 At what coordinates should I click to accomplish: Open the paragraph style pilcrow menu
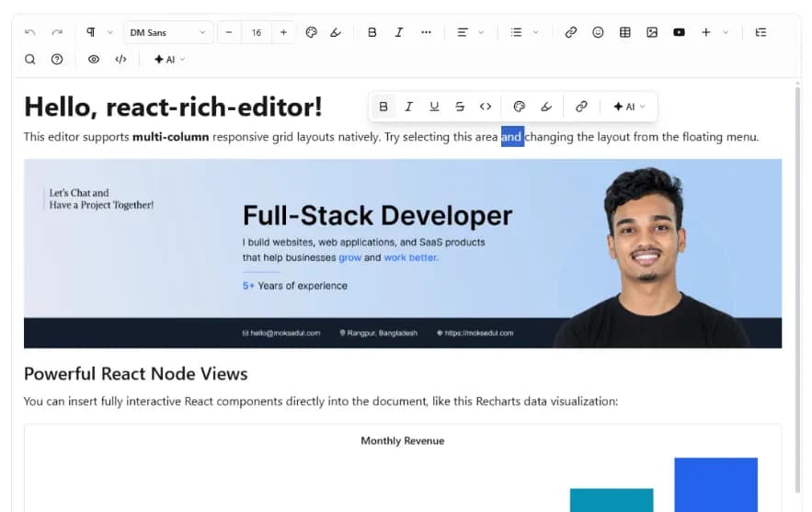91,32
